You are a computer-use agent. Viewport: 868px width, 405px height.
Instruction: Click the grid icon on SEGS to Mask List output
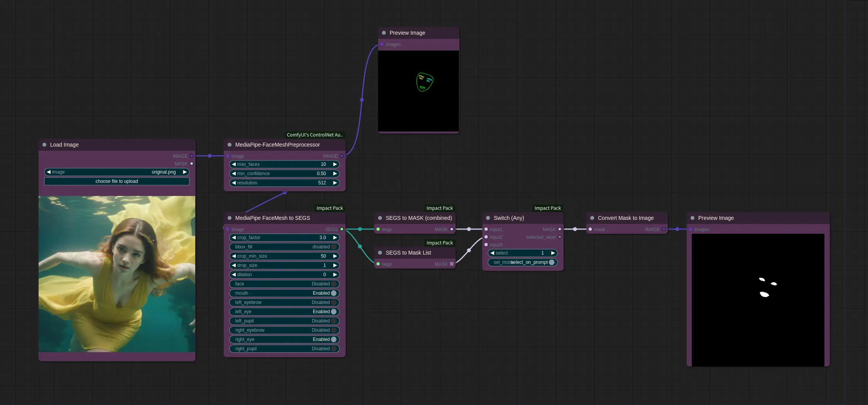point(452,264)
